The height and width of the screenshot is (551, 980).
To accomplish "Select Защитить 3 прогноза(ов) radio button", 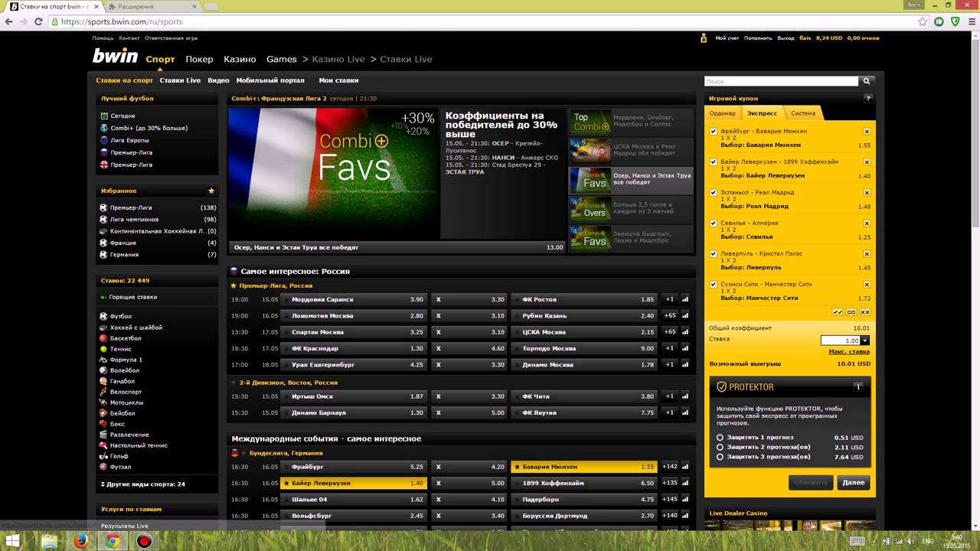I will click(x=720, y=457).
